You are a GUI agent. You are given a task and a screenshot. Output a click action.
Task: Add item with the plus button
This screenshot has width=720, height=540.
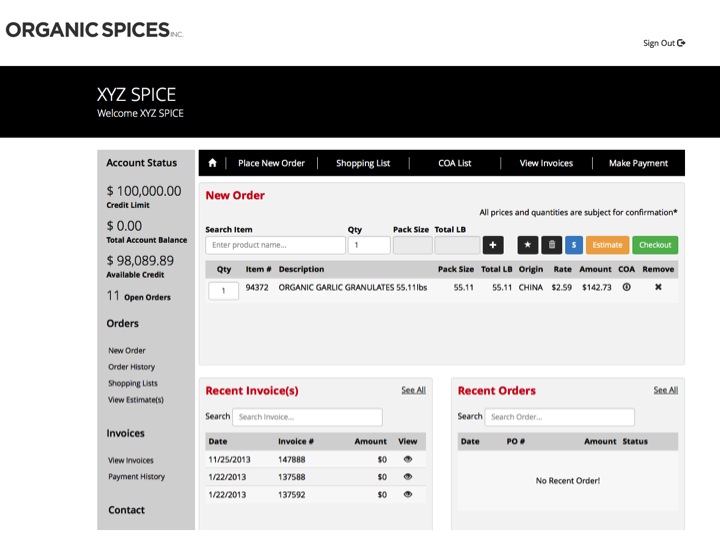pyautogui.click(x=493, y=245)
